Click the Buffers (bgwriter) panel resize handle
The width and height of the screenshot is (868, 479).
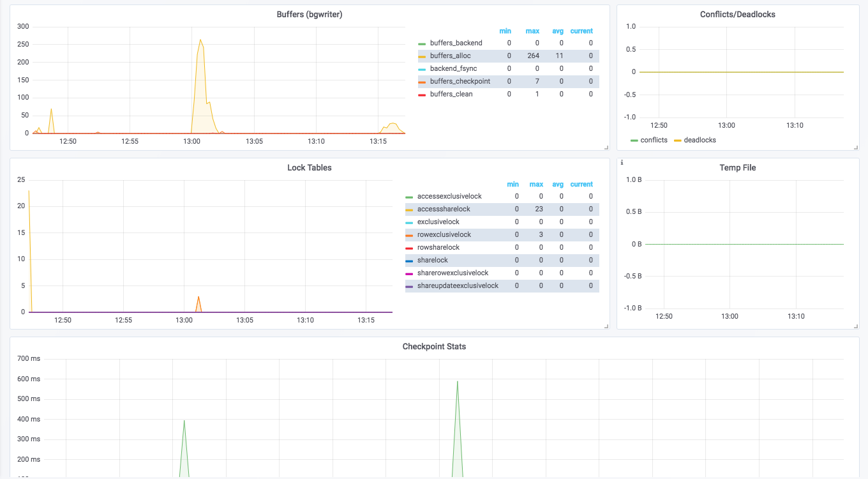click(606, 148)
